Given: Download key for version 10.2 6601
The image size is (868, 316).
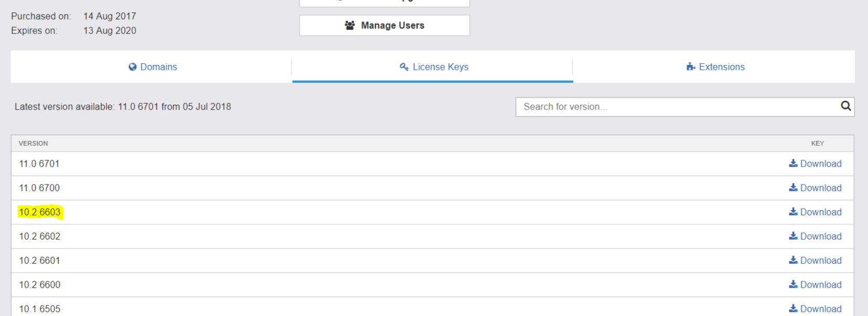Looking at the screenshot, I should pyautogui.click(x=815, y=260).
